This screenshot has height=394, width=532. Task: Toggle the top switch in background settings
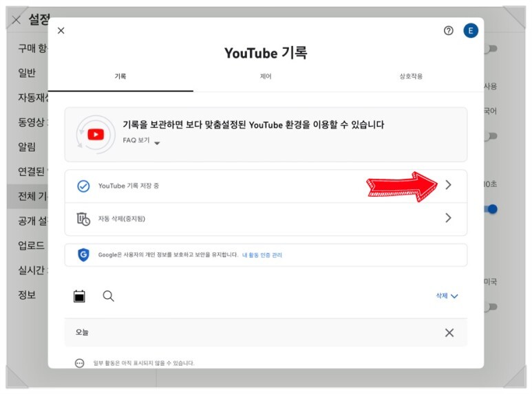tap(491, 49)
